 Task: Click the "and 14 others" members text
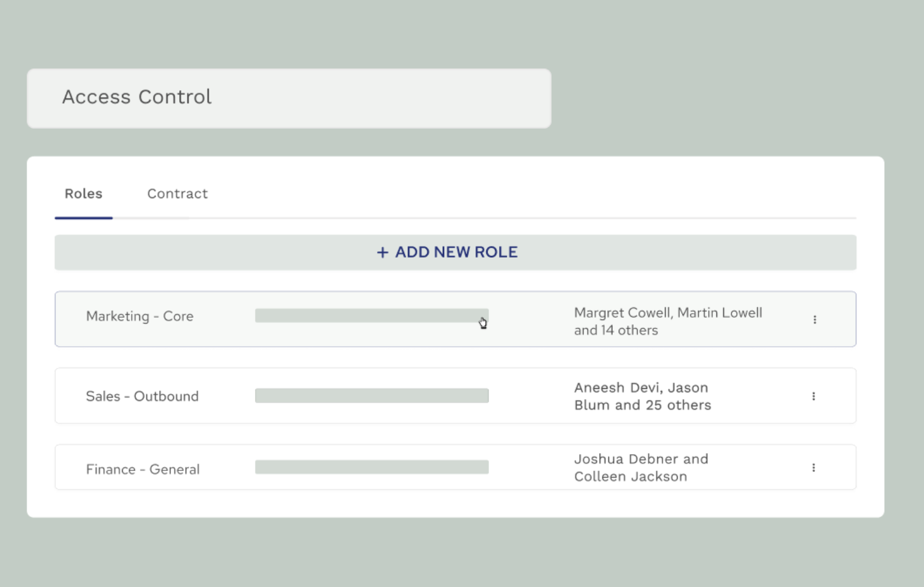click(x=616, y=330)
